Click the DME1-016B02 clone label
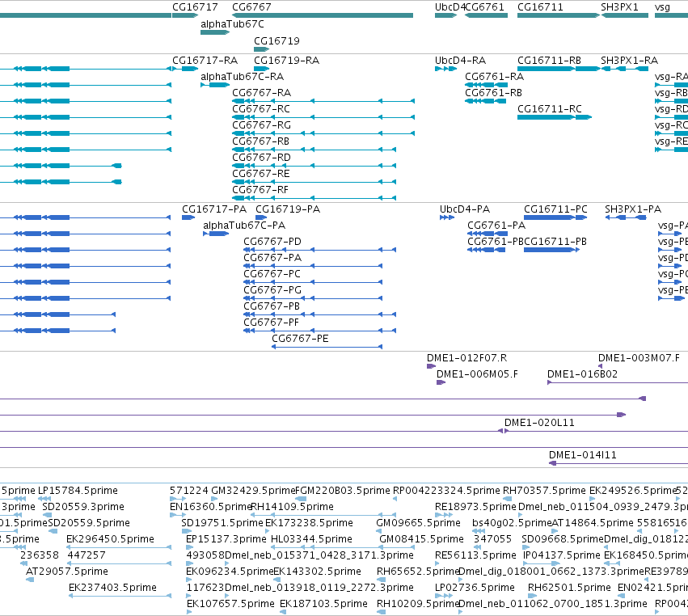This screenshot has width=688, height=616. click(x=582, y=374)
